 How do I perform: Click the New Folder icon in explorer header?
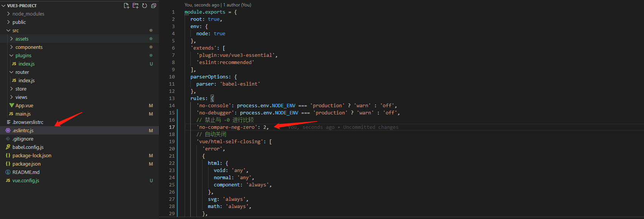click(135, 6)
